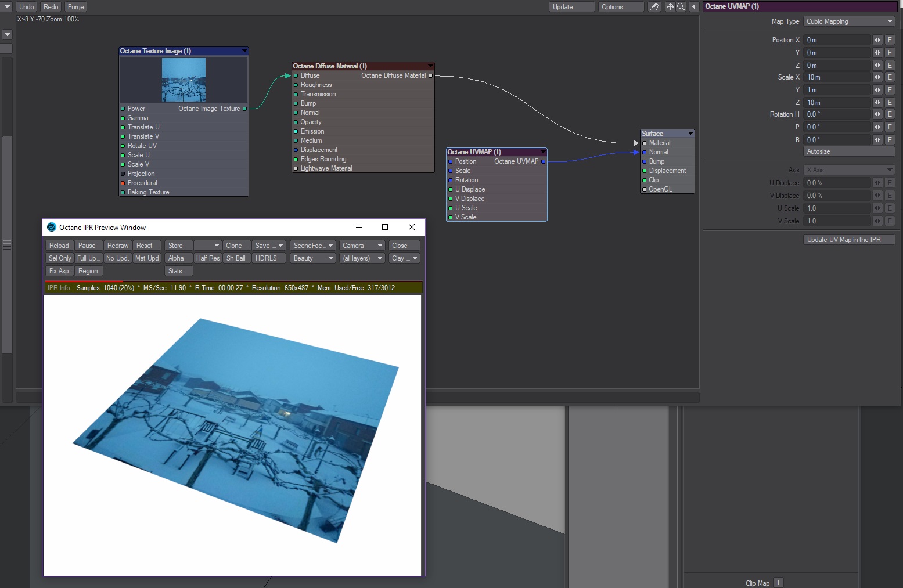Screen dimensions: 903x588
Task: Click the Purge button in node editor
Action: point(75,7)
